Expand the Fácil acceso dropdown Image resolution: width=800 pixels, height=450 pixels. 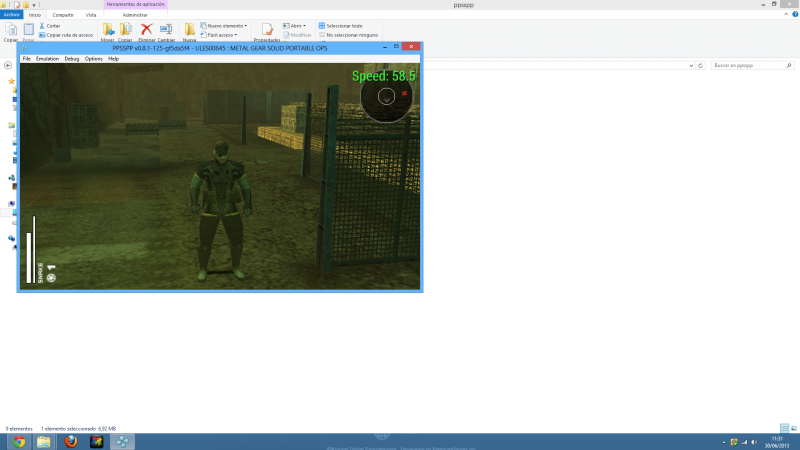click(x=219, y=35)
